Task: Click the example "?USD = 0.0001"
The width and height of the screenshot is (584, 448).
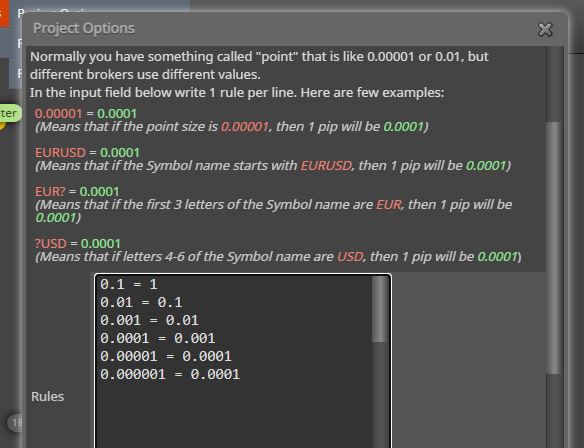Action: pos(77,244)
